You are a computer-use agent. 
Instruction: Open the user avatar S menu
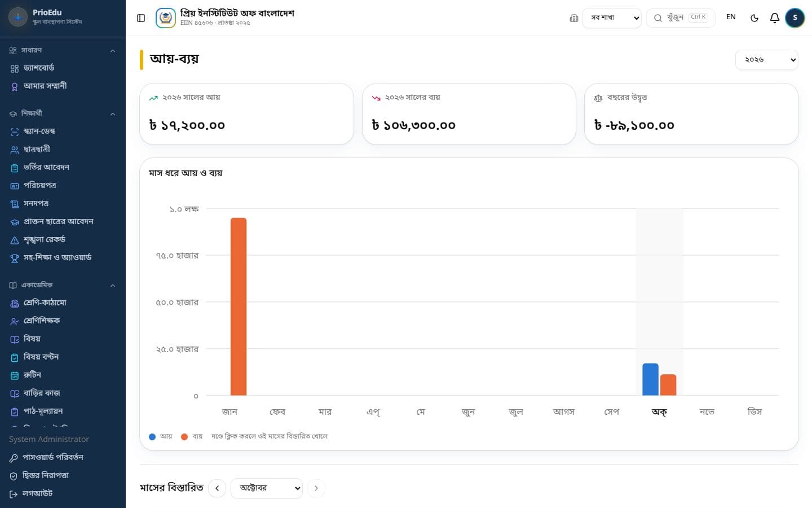point(795,18)
